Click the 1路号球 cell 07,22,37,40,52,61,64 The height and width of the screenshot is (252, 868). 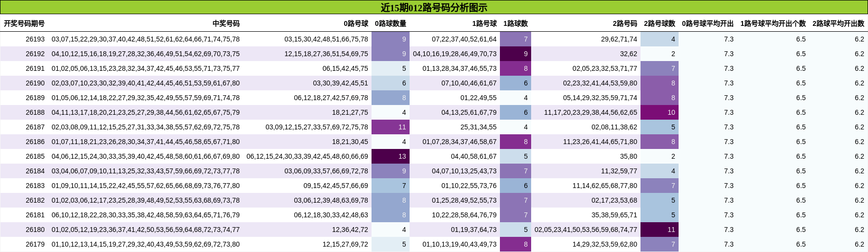[464, 39]
